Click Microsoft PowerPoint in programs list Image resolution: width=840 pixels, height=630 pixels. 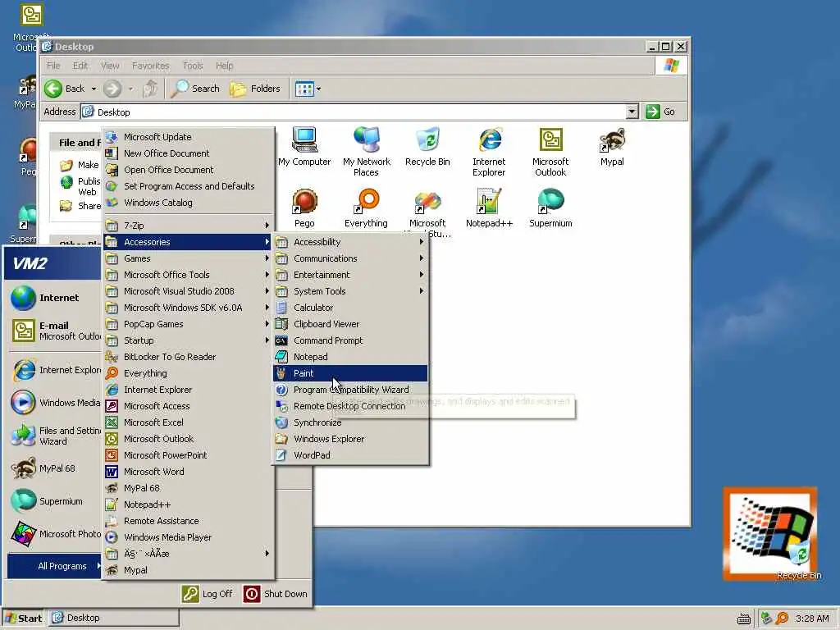click(188, 455)
